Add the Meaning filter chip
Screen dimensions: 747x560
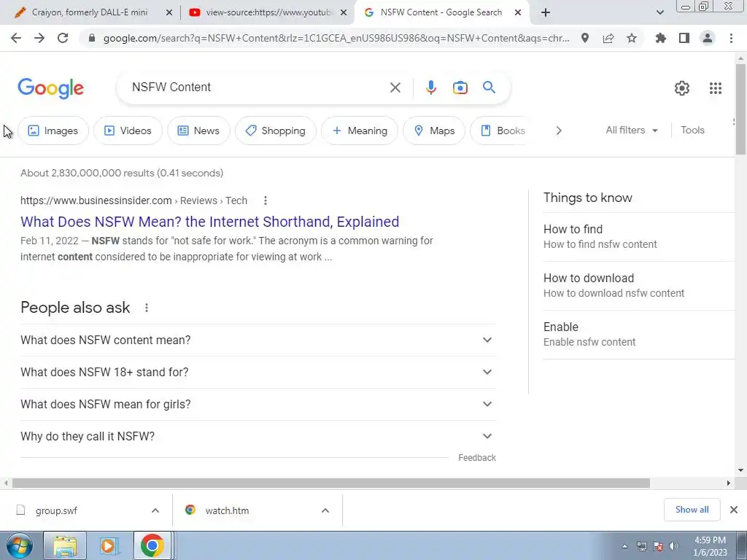pos(360,131)
